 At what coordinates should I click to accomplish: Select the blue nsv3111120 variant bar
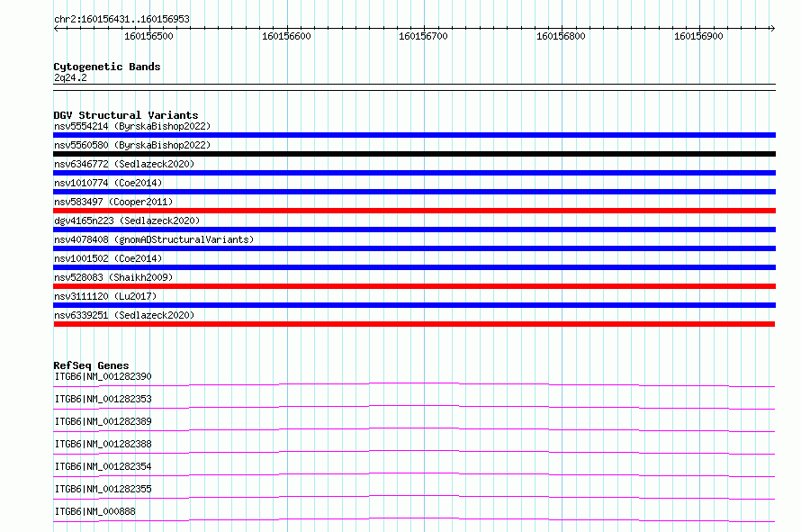click(414, 305)
